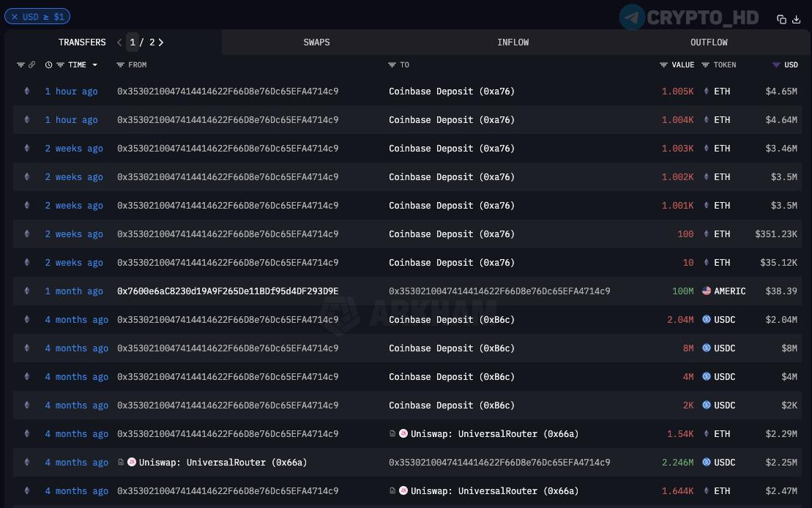Click USD amount $2.47M
Image resolution: width=812 pixels, height=508 pixels.
point(781,490)
